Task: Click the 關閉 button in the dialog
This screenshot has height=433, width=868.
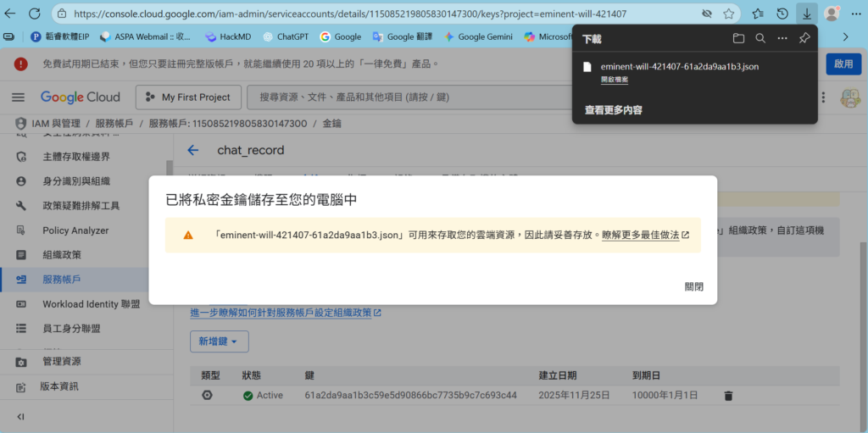Action: coord(693,286)
